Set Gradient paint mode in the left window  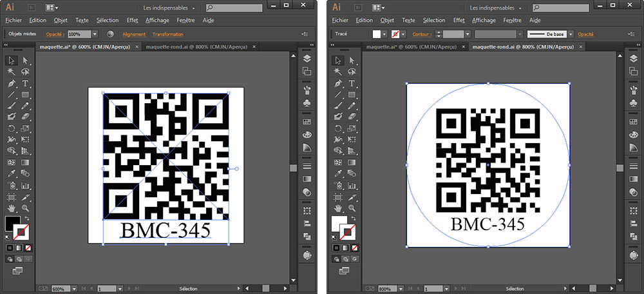click(x=19, y=248)
